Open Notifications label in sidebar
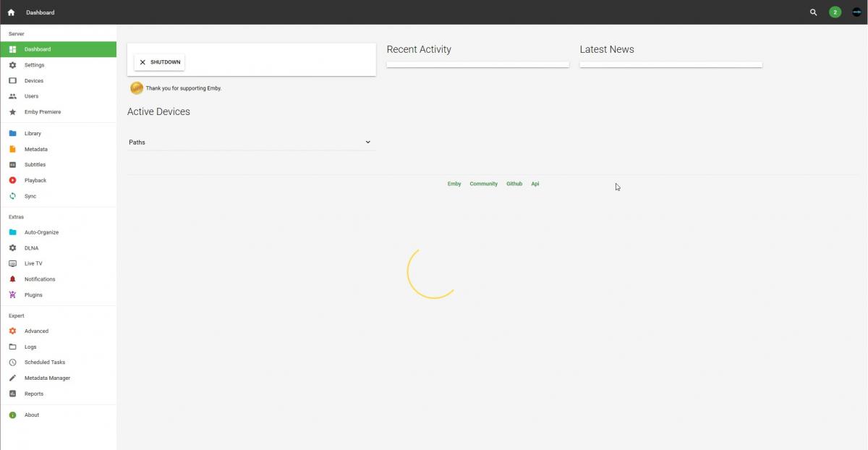 40,279
